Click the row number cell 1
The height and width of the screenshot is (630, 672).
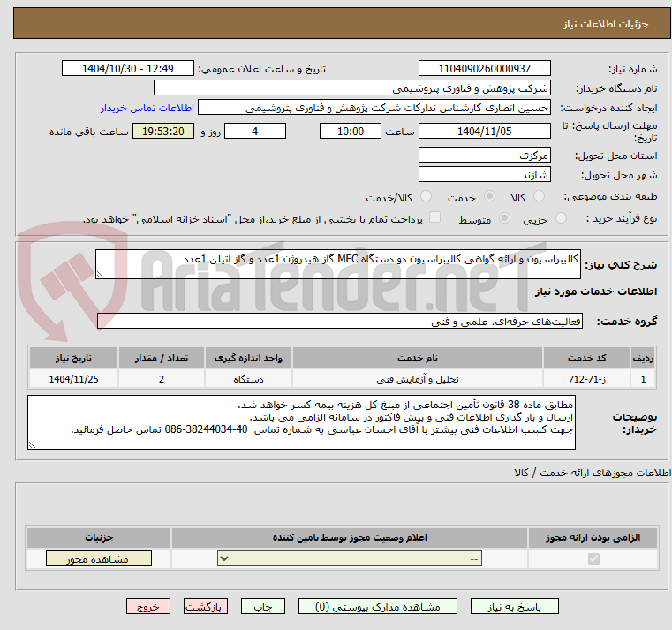pos(643,380)
